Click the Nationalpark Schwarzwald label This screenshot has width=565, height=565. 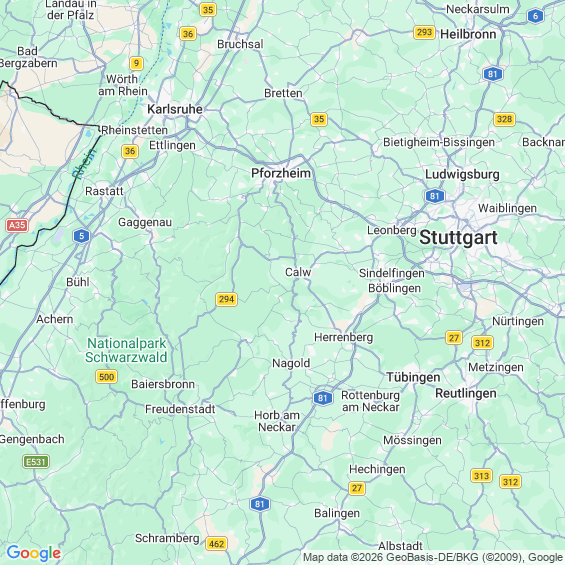[126, 350]
